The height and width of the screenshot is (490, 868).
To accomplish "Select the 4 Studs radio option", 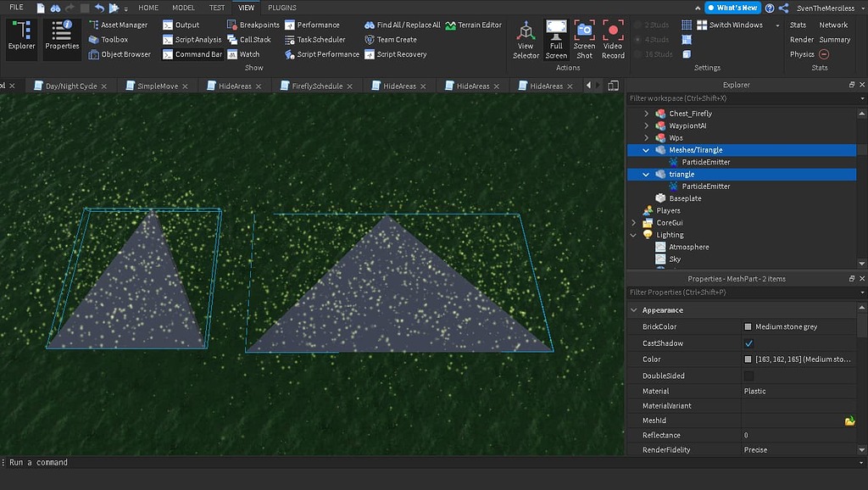I will (x=638, y=40).
